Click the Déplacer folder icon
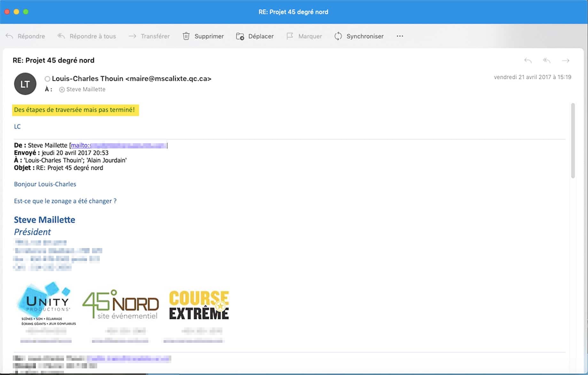Screen dimensions: 588x375 (240, 36)
